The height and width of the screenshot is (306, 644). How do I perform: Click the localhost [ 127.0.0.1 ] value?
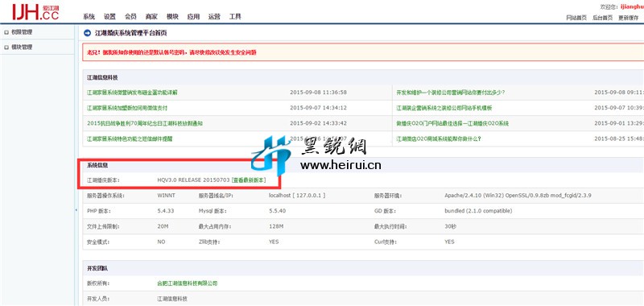tap(297, 196)
